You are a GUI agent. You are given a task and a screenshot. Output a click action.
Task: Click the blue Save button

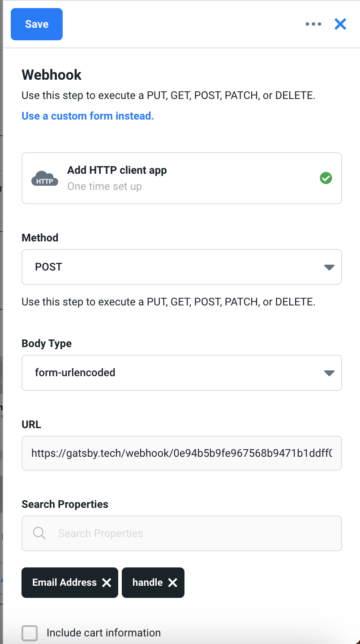(37, 24)
